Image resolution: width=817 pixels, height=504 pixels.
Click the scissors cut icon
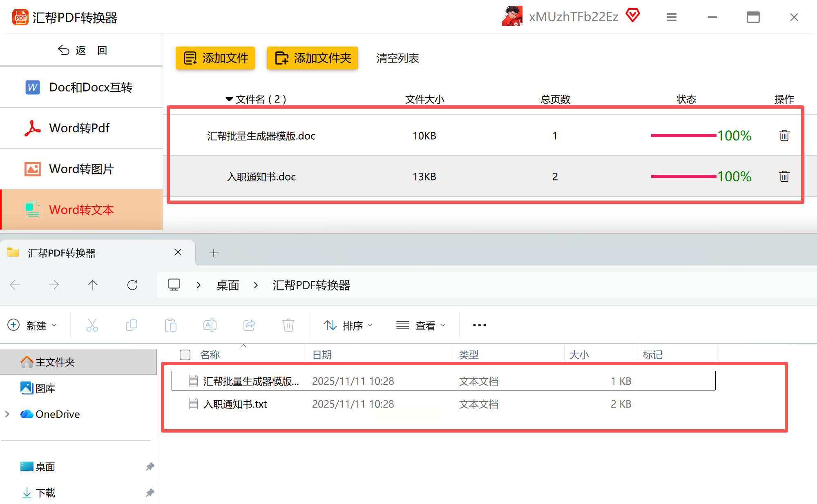92,326
